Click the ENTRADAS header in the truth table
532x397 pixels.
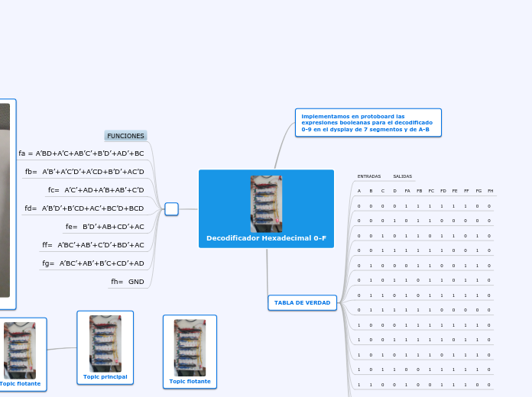(368, 176)
